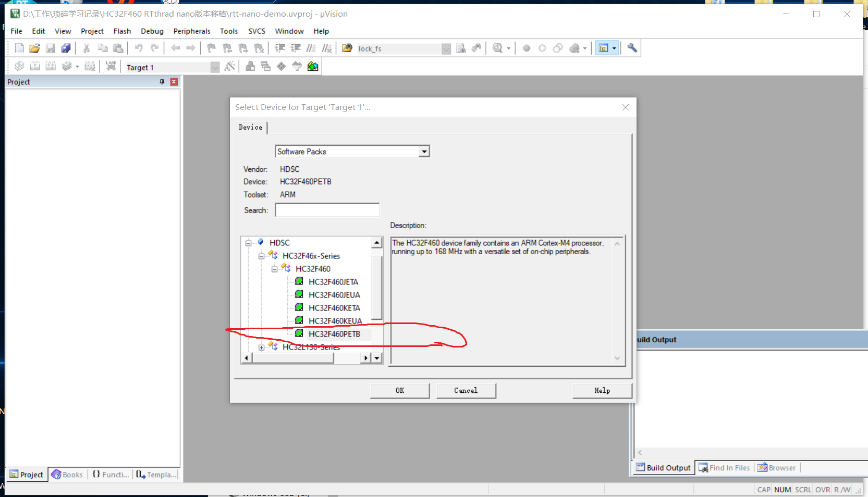Click the Project window view icon
Viewport: 868px width, 497px height.
point(604,48)
